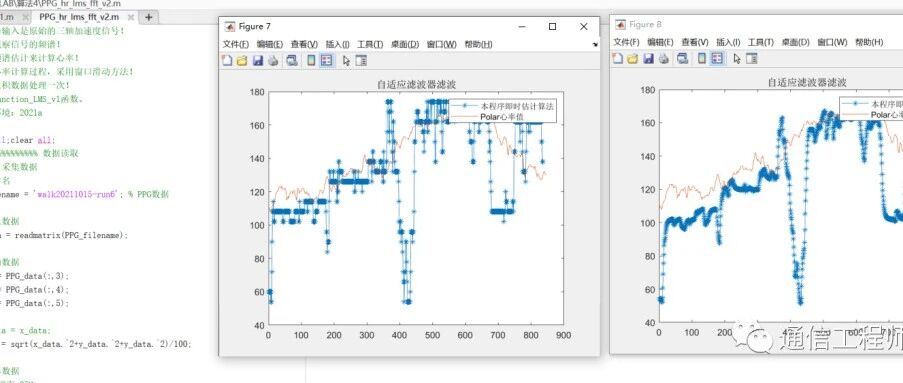Open 查看(V) menu in Figure 7
The height and width of the screenshot is (383, 903).
click(304, 44)
